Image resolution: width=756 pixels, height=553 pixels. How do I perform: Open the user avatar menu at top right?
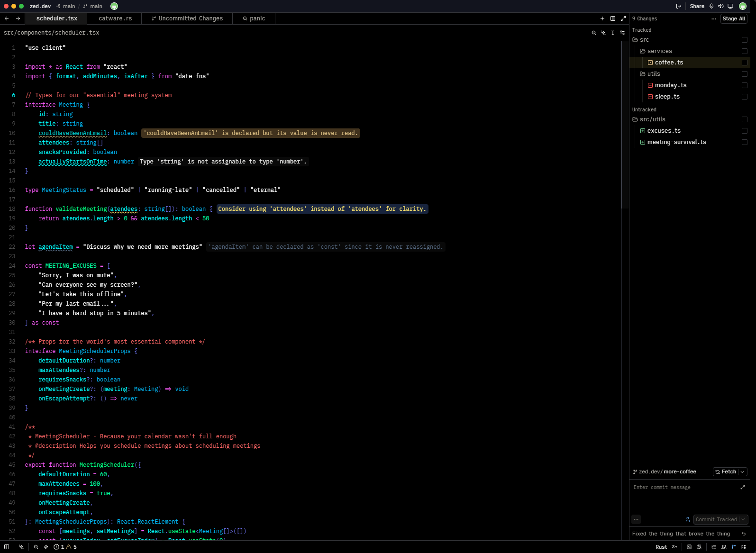(743, 6)
